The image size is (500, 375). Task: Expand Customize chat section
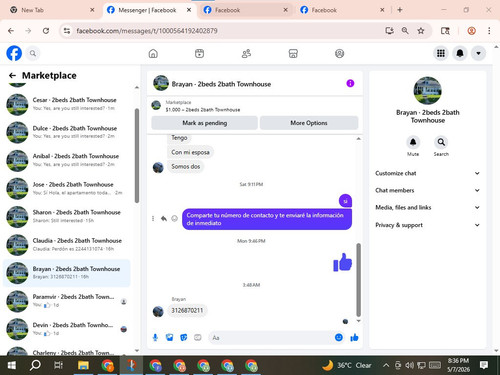427,173
